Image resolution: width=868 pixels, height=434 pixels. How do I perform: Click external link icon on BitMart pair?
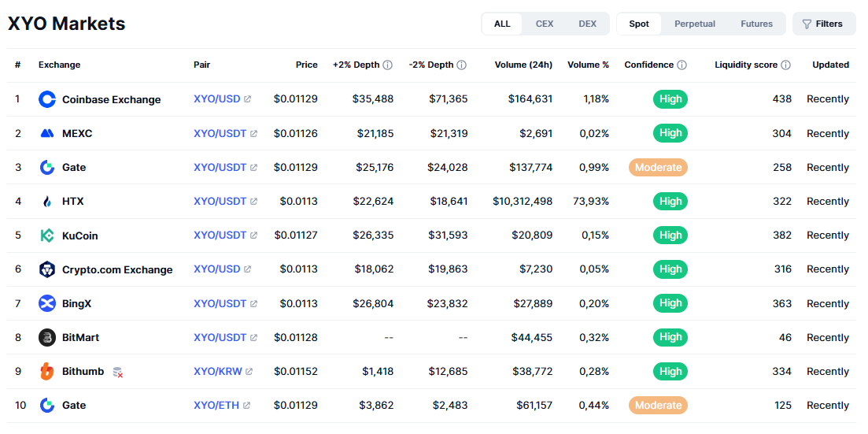pos(253,338)
